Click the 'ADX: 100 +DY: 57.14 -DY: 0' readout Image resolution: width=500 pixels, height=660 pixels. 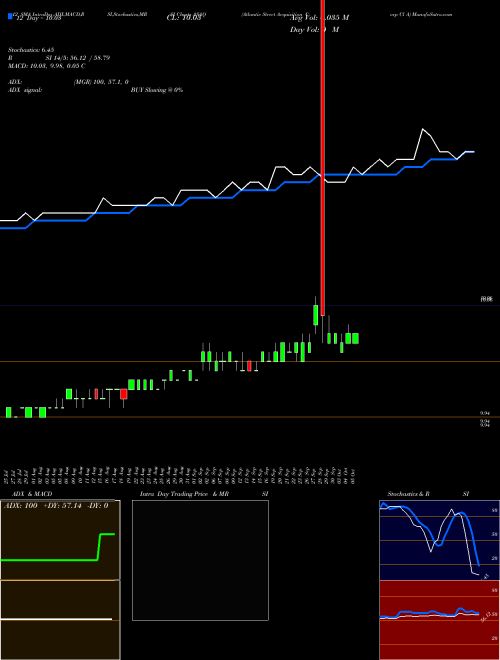coord(56,506)
